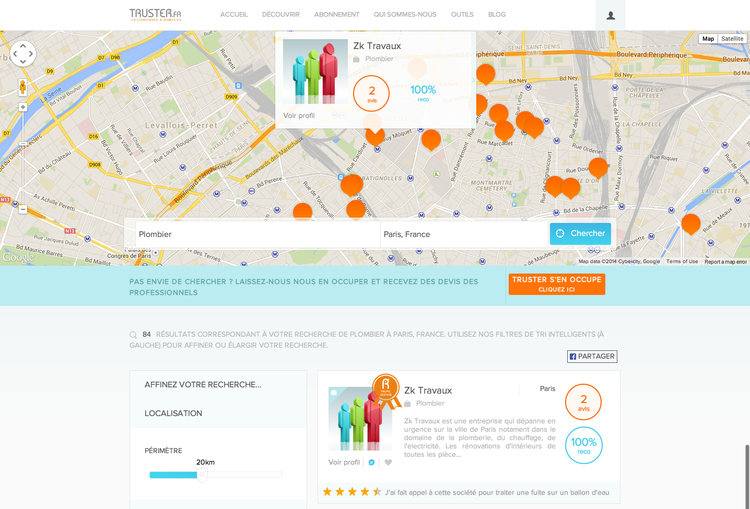Click the Plombier search input field
The width and height of the screenshot is (750, 509).
[x=257, y=234]
